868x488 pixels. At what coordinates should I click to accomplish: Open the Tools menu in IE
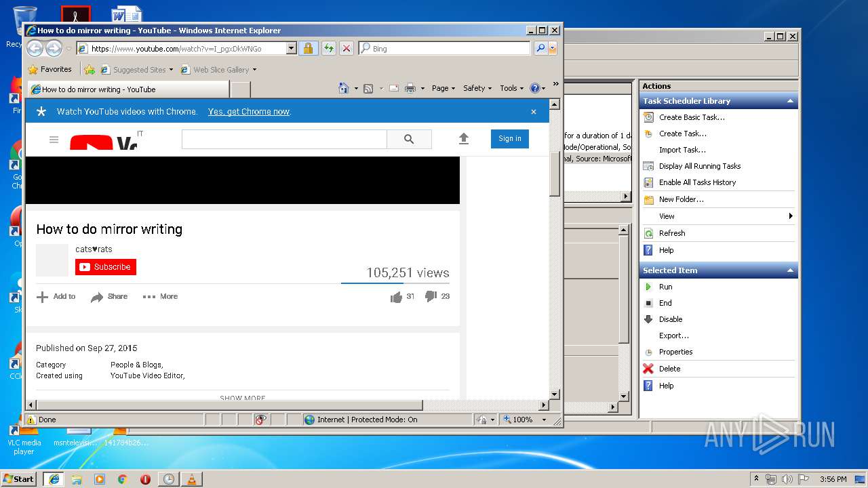click(512, 88)
